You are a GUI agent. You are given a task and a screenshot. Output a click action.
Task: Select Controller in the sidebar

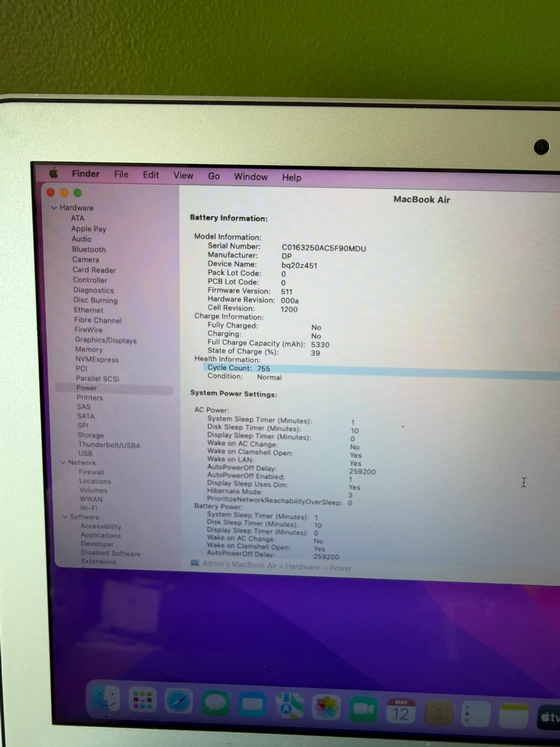(90, 280)
